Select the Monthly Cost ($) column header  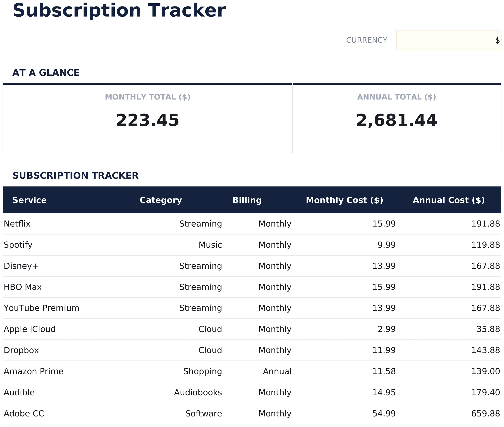(x=344, y=200)
